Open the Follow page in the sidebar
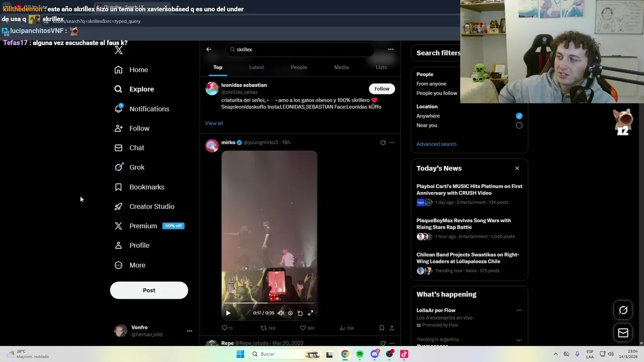This screenshot has width=644, height=362. click(132, 128)
